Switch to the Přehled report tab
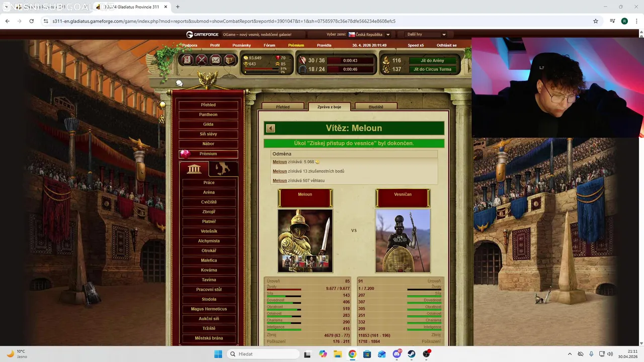 point(283,107)
